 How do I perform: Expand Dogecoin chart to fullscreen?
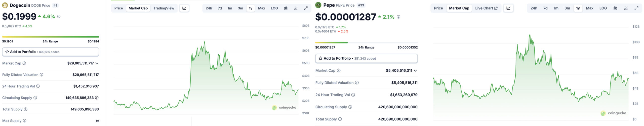(x=306, y=8)
